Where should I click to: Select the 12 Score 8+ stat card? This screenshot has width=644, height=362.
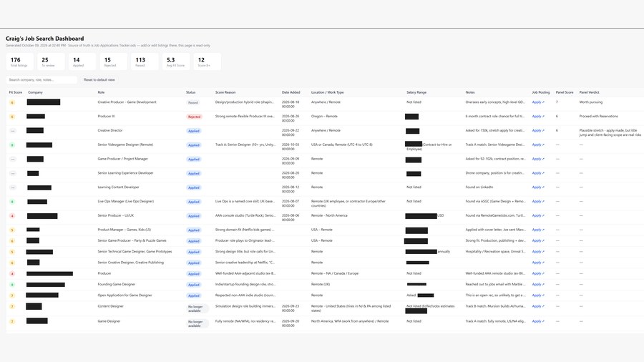coord(207,62)
